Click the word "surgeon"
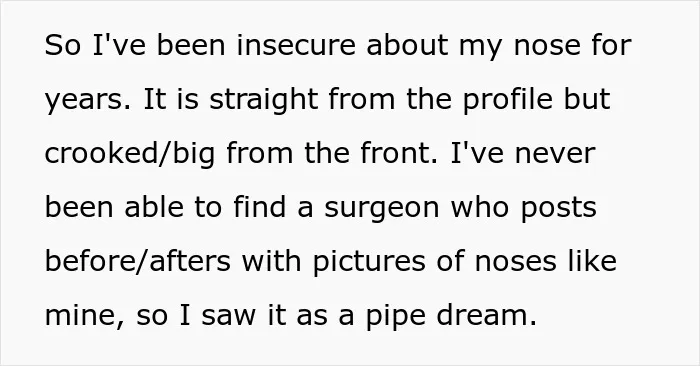Image resolution: width=700 pixels, height=366 pixels. 382,208
